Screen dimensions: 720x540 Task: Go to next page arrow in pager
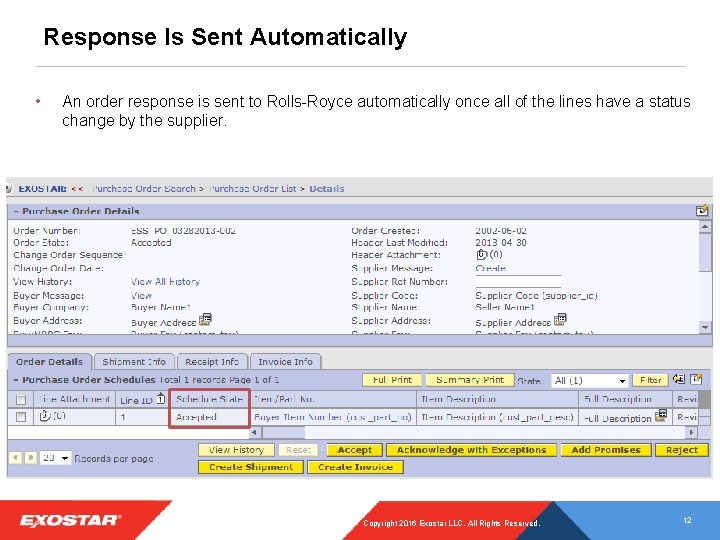[x=31, y=457]
